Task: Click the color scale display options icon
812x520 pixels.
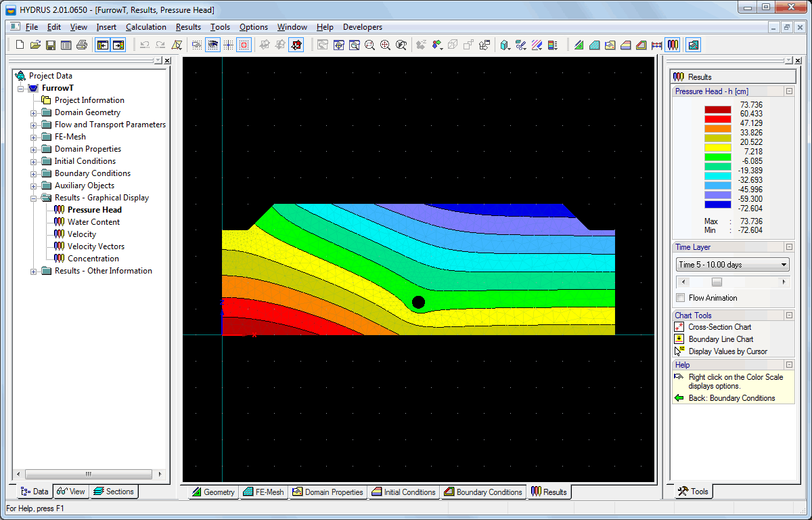Action: tap(553, 45)
